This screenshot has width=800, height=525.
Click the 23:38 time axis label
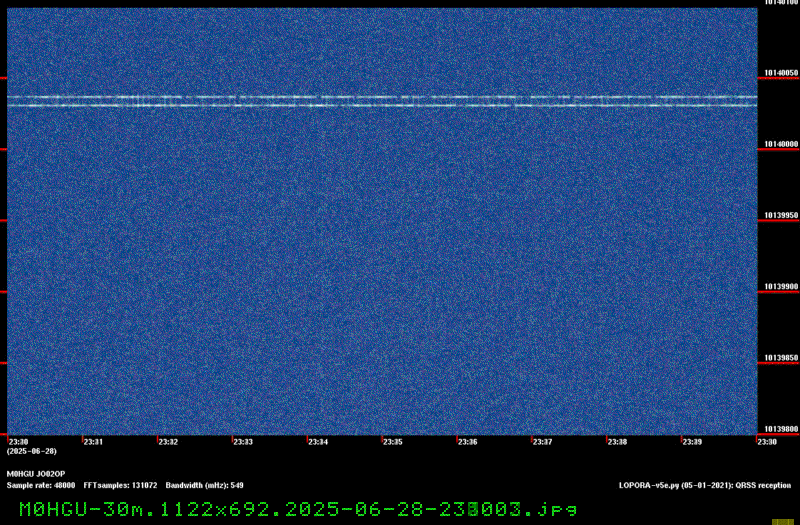(617, 442)
